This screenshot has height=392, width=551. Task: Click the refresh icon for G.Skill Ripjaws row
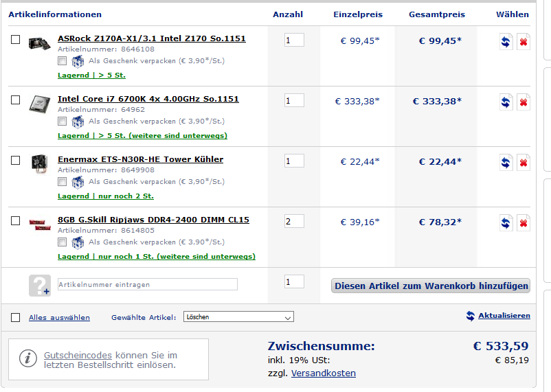coord(506,223)
